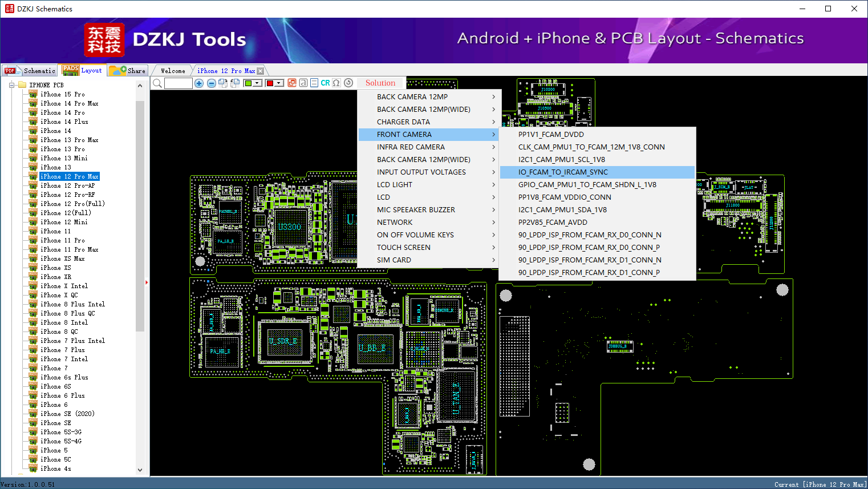
Task: Close the iPhone 12 Pro Max tab
Action: click(x=261, y=71)
